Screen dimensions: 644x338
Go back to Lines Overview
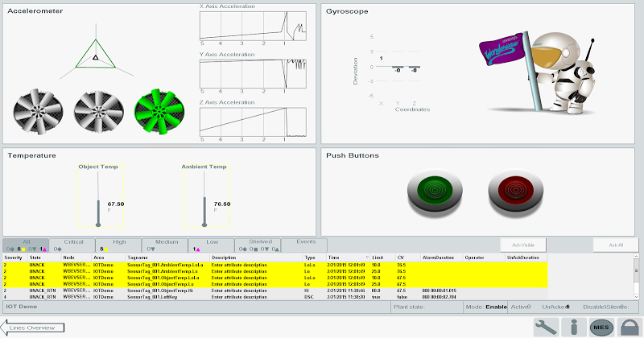32,328
